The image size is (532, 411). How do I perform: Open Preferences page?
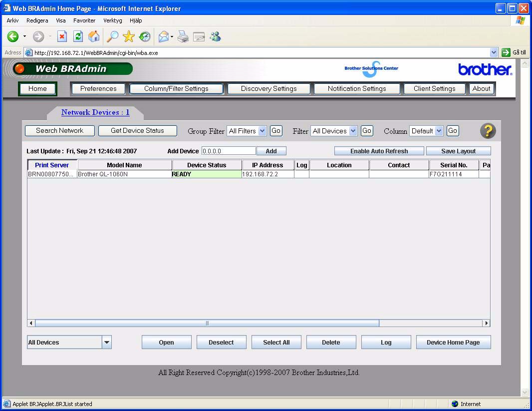pos(98,88)
